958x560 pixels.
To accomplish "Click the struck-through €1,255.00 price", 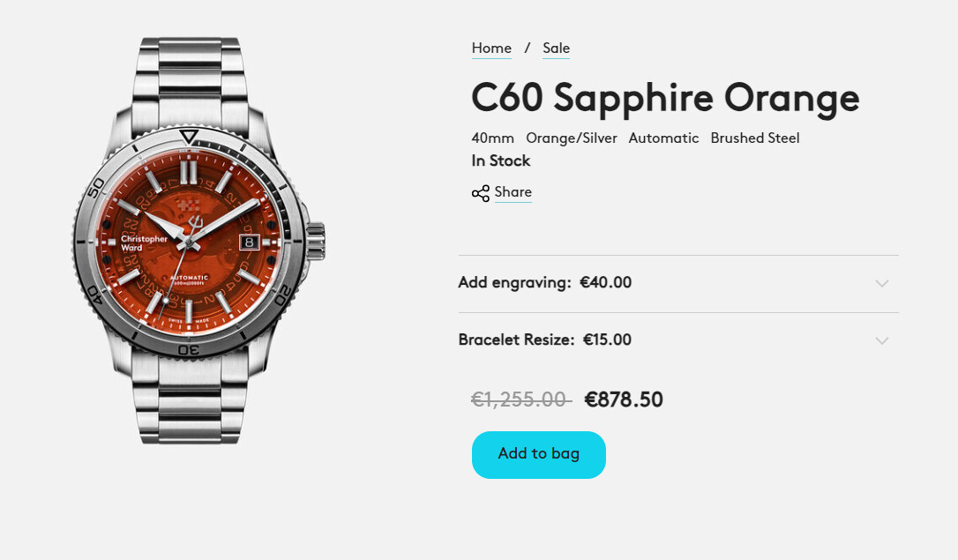I will (x=520, y=399).
